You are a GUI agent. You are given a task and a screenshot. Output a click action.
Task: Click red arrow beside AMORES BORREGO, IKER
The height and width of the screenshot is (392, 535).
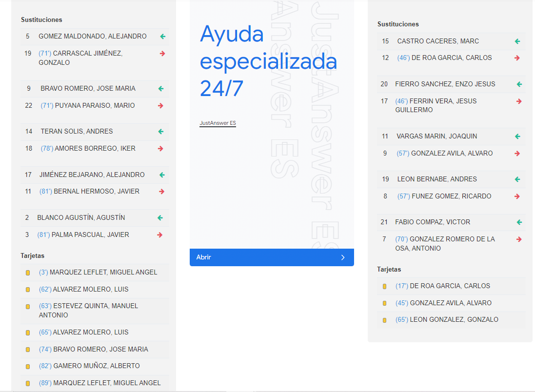click(160, 149)
